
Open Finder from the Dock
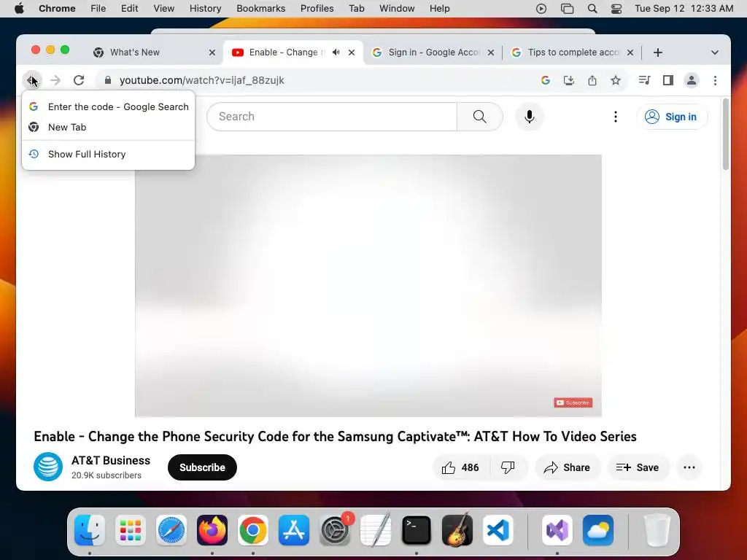point(90,530)
